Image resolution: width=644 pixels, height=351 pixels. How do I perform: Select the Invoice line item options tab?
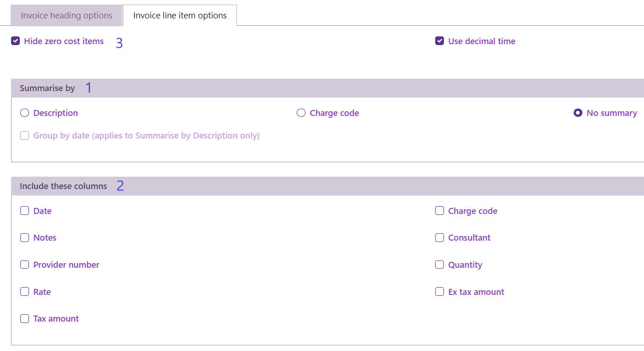click(x=180, y=16)
